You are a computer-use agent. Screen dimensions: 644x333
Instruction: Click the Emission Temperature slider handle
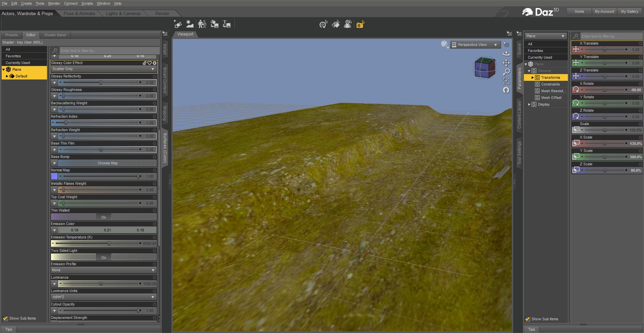[x=109, y=243]
